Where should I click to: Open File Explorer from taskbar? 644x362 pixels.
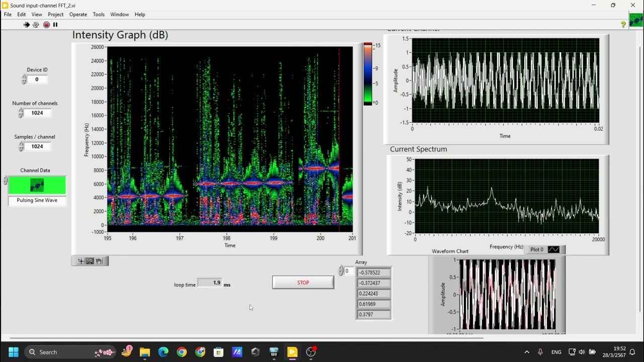coord(145,352)
